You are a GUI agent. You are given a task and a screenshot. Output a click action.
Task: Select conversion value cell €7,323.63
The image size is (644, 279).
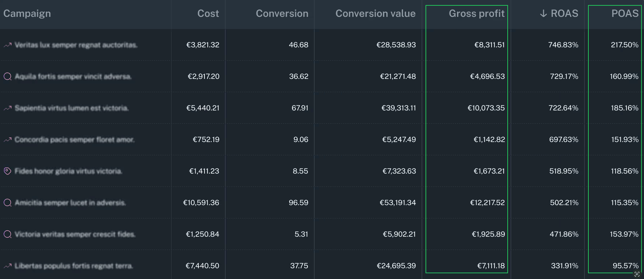pyautogui.click(x=399, y=171)
